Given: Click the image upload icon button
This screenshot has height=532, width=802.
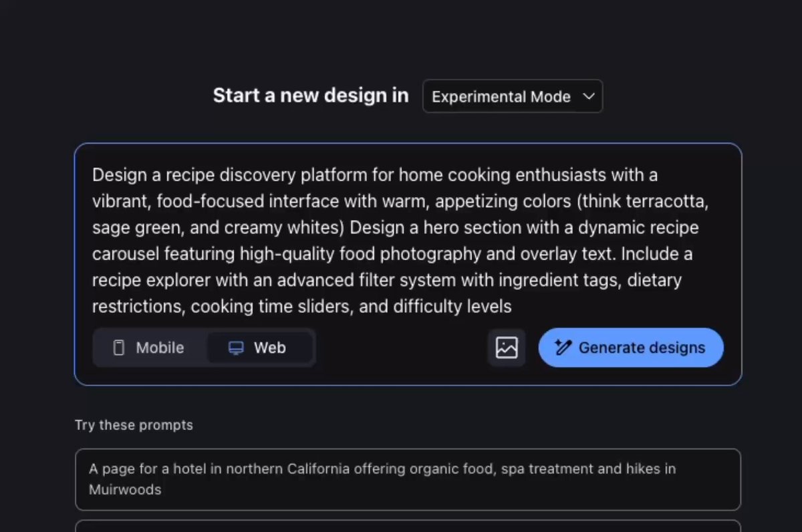Looking at the screenshot, I should pos(507,348).
